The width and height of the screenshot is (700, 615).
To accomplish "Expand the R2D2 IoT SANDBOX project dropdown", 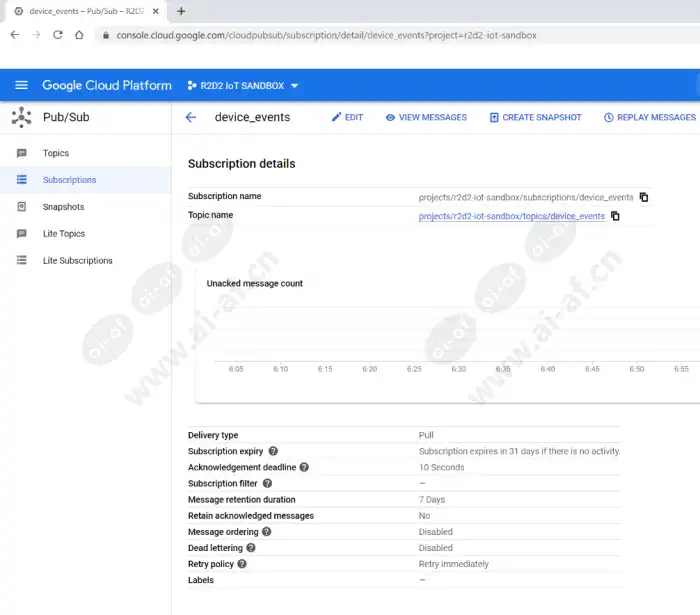I will tap(294, 86).
